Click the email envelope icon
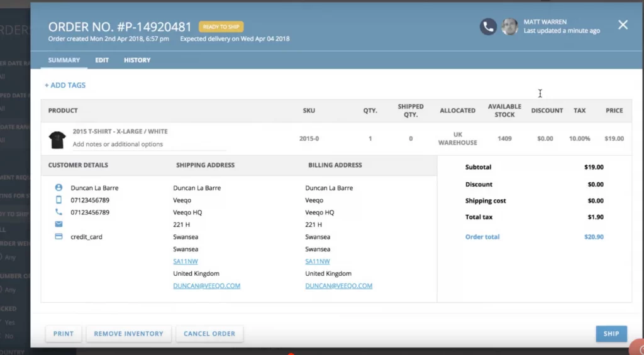Screen dimensions: 644x355 [58, 224]
